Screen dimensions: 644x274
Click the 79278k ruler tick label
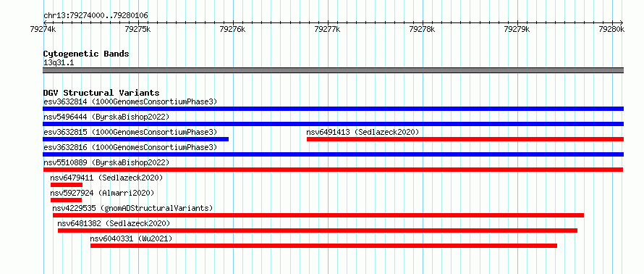(x=422, y=29)
